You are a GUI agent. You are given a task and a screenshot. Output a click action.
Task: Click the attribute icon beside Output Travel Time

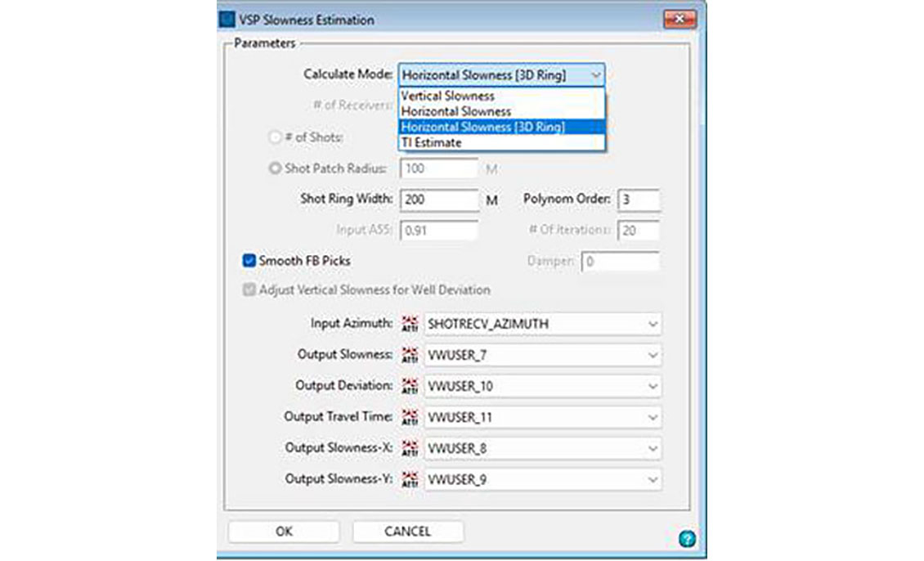click(410, 417)
